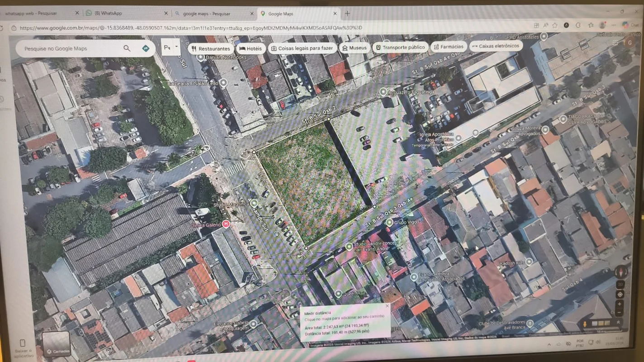Image resolution: width=644 pixels, height=362 pixels.
Task: Click the Transporte público button
Action: pos(400,47)
